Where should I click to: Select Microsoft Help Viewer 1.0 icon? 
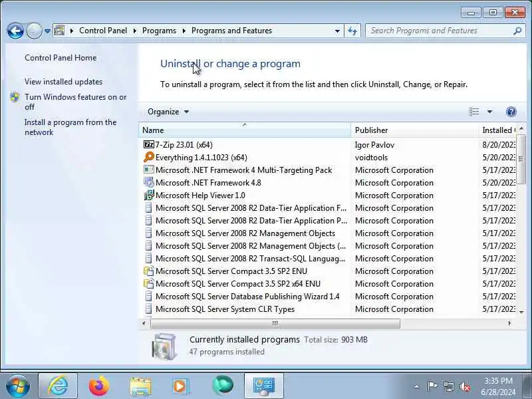[x=148, y=195]
